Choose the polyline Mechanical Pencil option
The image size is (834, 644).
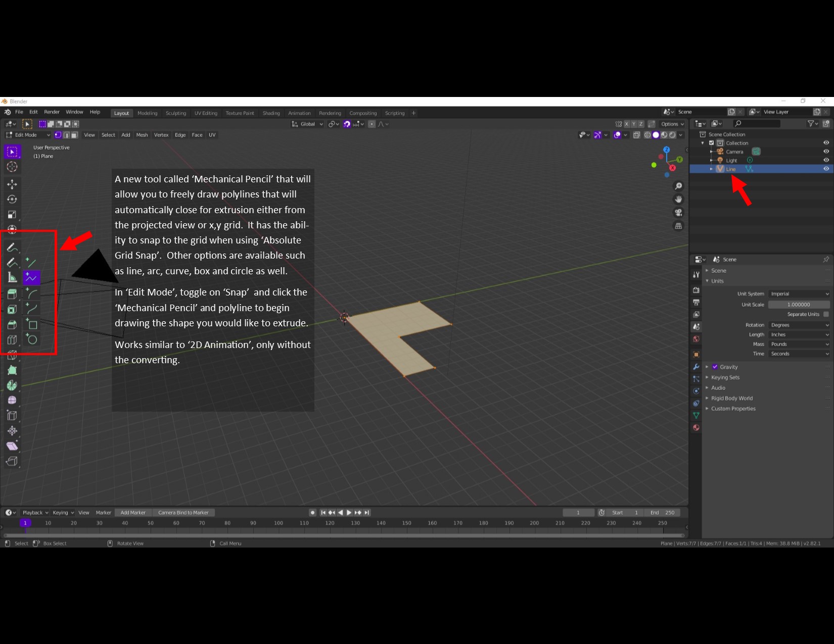[x=31, y=278]
